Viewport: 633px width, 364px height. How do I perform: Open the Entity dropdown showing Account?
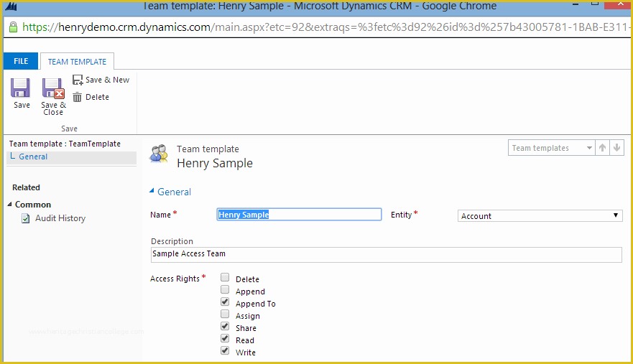pos(540,216)
